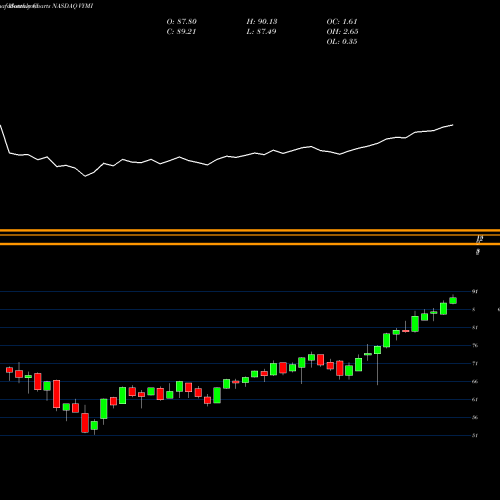The width and height of the screenshot is (500, 500).
Task: Click the 91 price axis label
Action: click(x=475, y=292)
